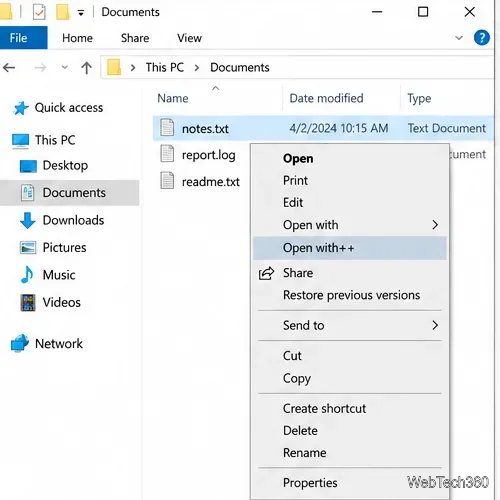Click the chevron between This PC and Documents
This screenshot has height=500, width=500.
coord(197,68)
